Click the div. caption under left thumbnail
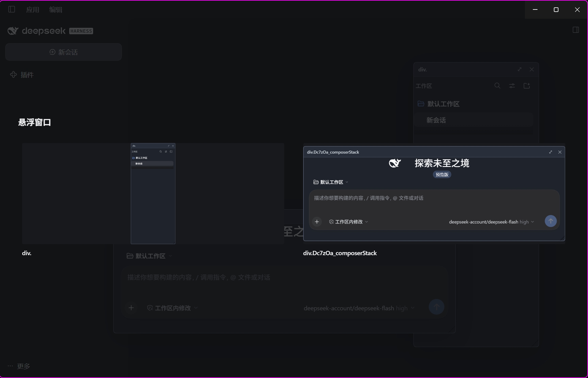Screen dimensions: 588x378 (27, 253)
